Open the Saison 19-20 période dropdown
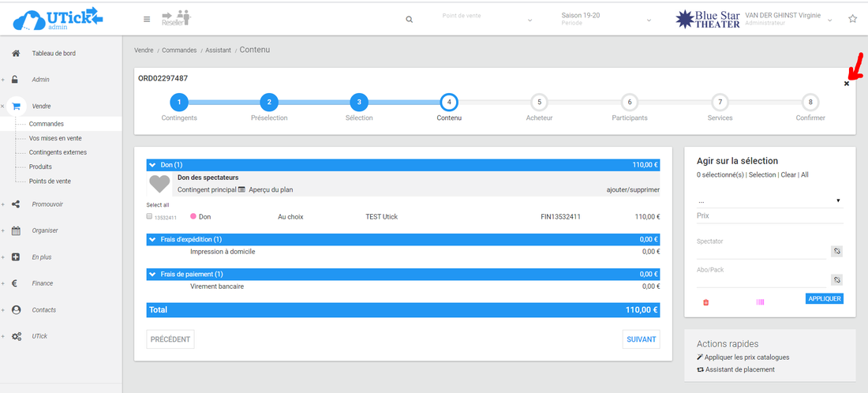This screenshot has width=868, height=393. tap(606, 19)
